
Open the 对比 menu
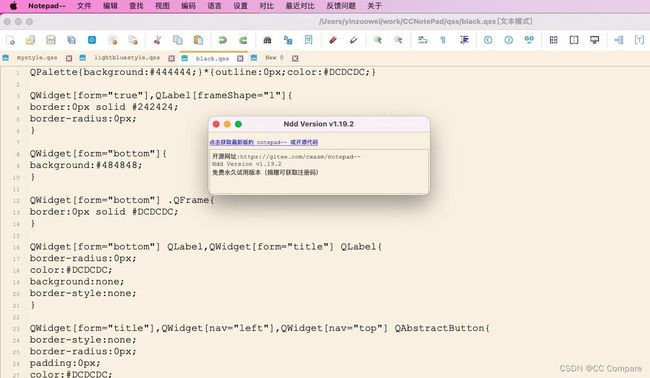point(267,6)
